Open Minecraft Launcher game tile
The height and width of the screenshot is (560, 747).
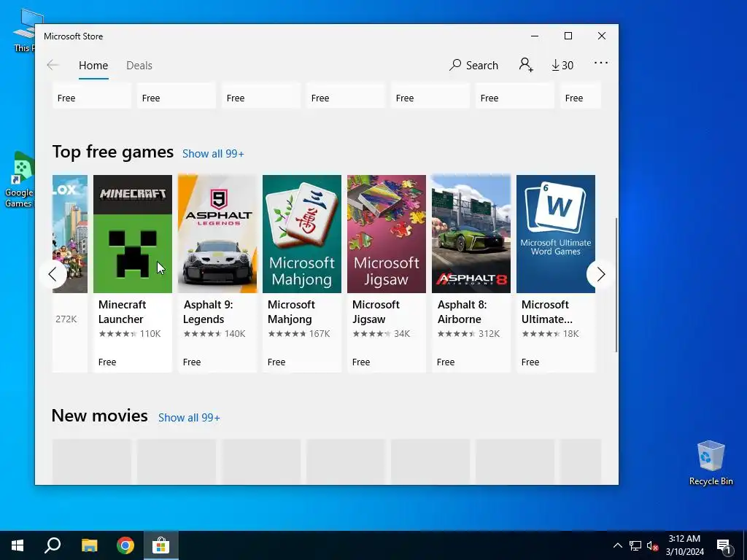point(133,273)
